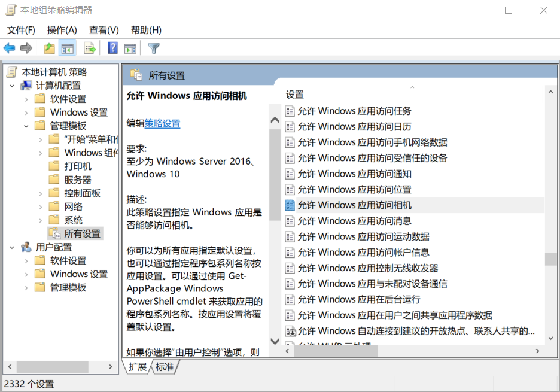
Task: Click settings list scroll up arrow
Action: 550,92
